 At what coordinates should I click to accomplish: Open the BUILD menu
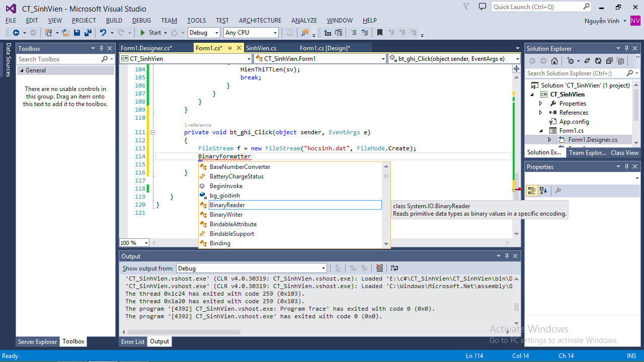pos(114,21)
